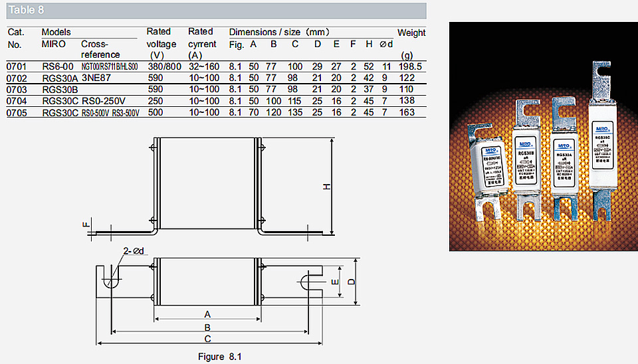Click the "Models" header

click(x=56, y=32)
